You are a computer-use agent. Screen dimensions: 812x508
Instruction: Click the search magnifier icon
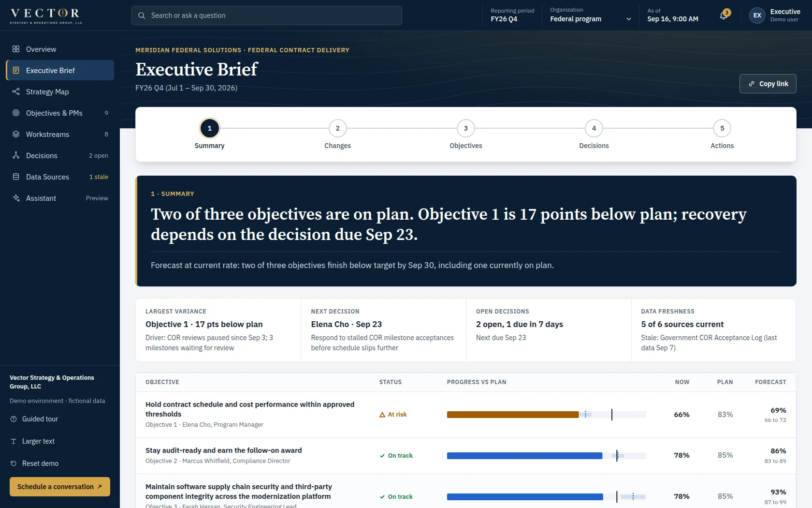click(x=142, y=15)
